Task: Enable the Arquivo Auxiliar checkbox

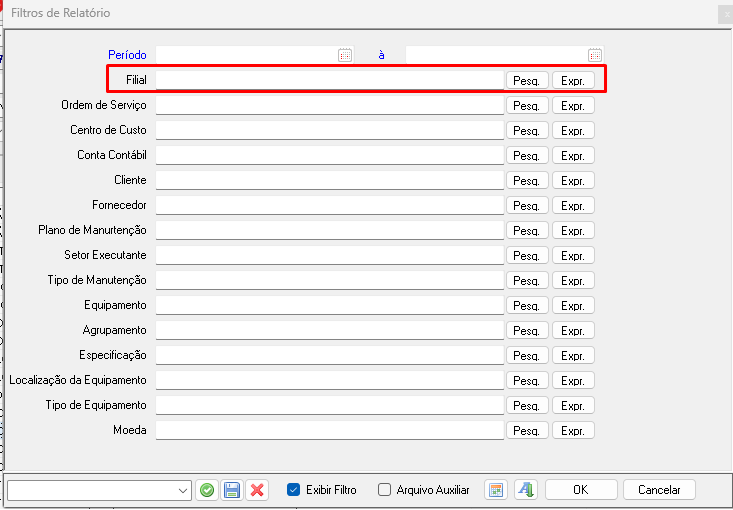Action: (384, 490)
